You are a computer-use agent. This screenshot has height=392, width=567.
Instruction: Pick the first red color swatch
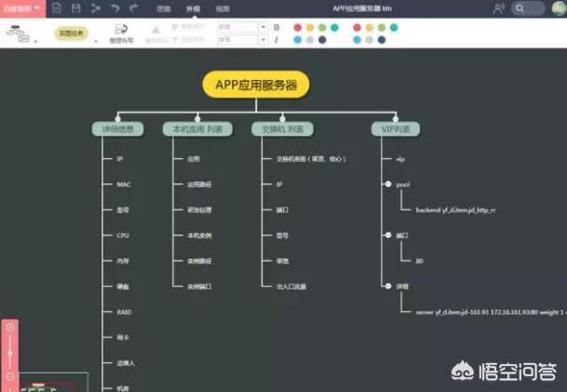(x=297, y=27)
